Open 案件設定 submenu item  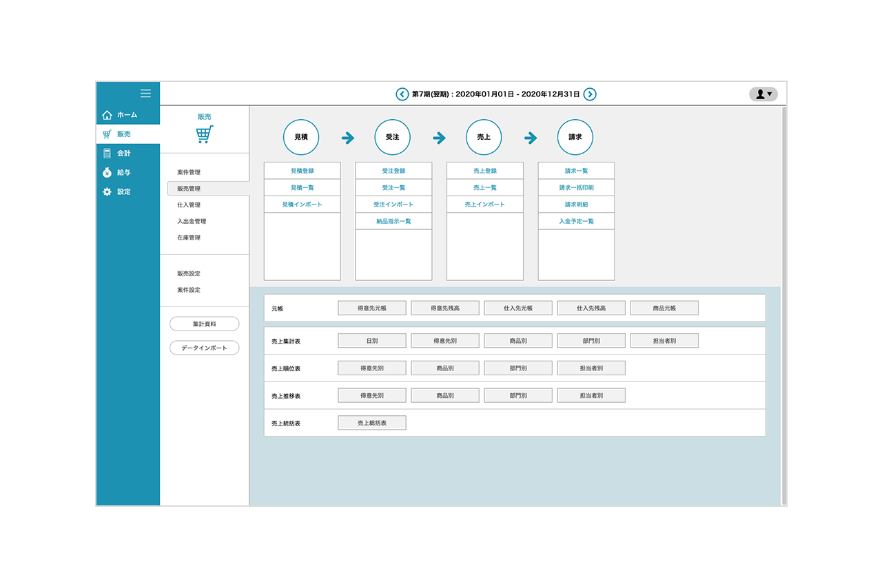click(189, 291)
